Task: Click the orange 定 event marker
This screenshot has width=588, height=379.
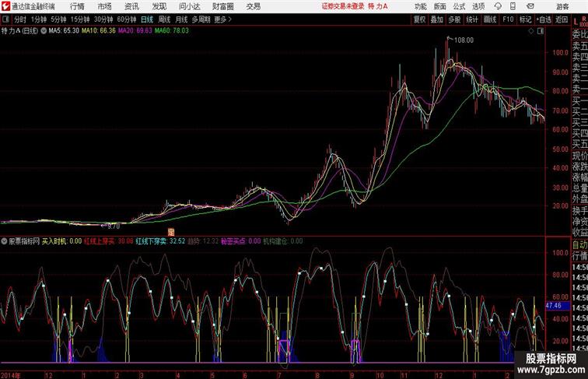Action: (171, 232)
